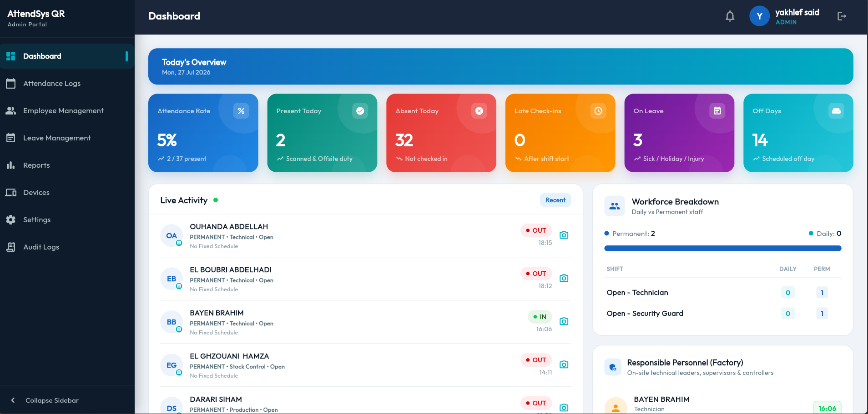Open Audit Logs page

coord(67,247)
